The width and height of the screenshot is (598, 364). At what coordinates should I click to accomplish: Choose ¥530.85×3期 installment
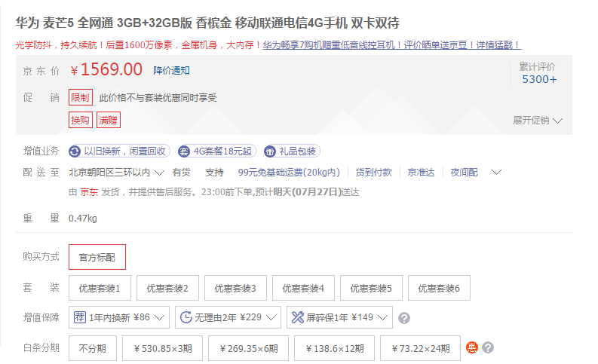point(162,348)
